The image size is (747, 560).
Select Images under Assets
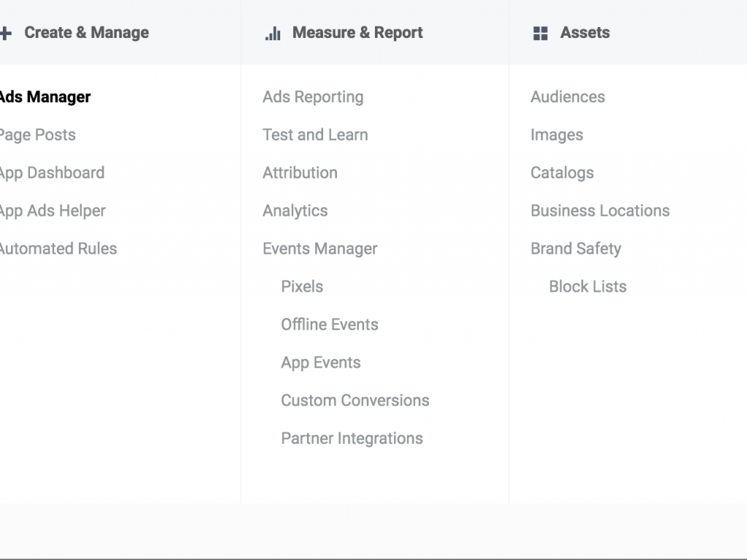557,135
